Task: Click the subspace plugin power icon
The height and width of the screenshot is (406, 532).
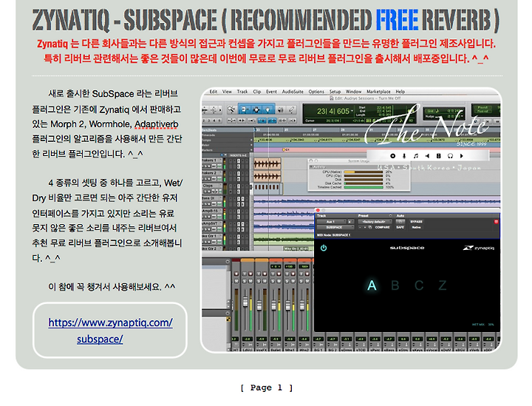Action: (x=324, y=248)
